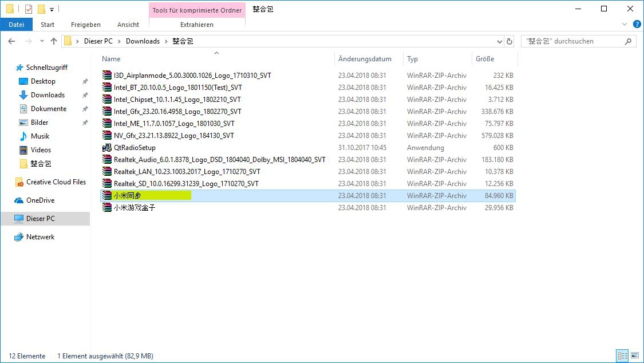The height and width of the screenshot is (363, 644).
Task: Open the Datei menu
Action: [x=17, y=25]
